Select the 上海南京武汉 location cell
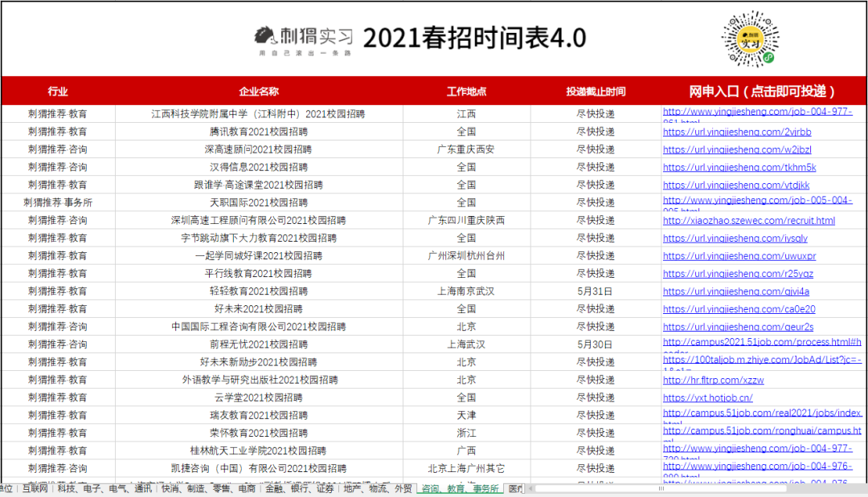Screen dimensions: 868x497 tap(466, 291)
